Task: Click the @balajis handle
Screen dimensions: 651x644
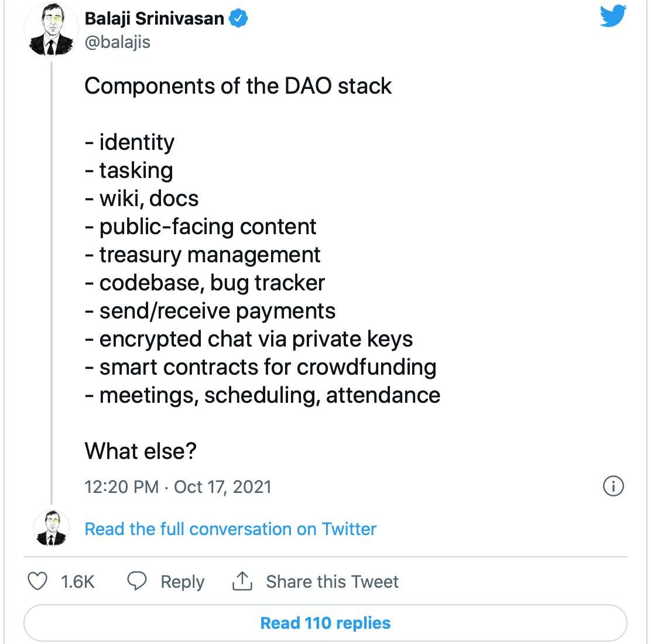Action: coord(118,43)
